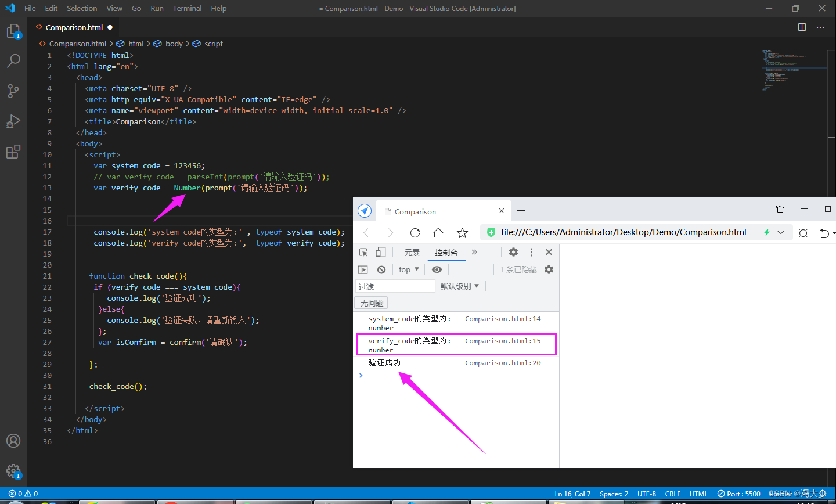Open the top context dropdown in console
Image resolution: width=836 pixels, height=504 pixels.
click(x=409, y=269)
